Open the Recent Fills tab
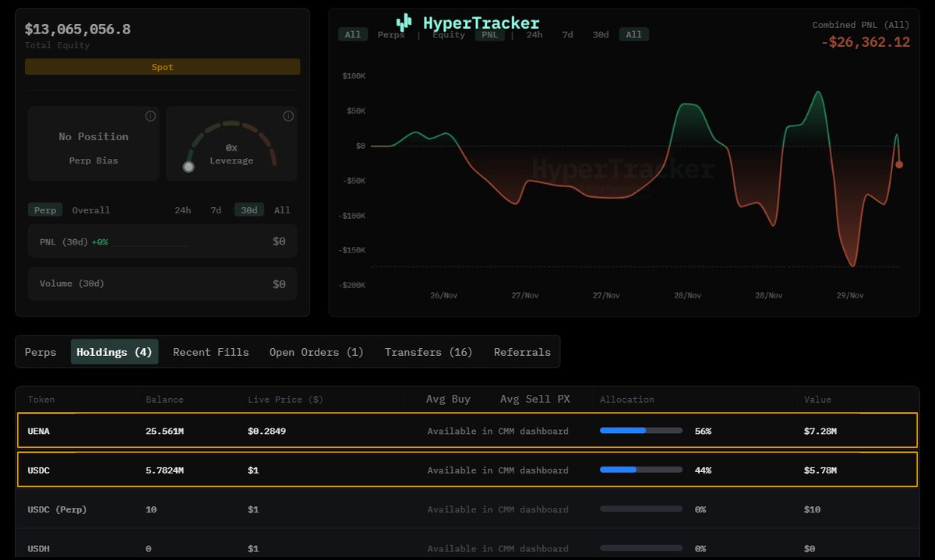This screenshot has width=935, height=560. [x=211, y=352]
